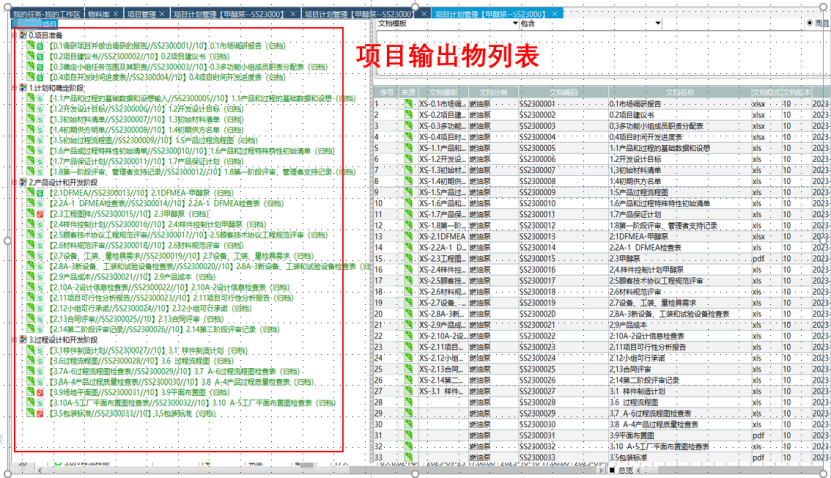Click the stage icon next to 1.计划和确定阶段
Screen dimensions: 831x478
pyautogui.click(x=23, y=87)
